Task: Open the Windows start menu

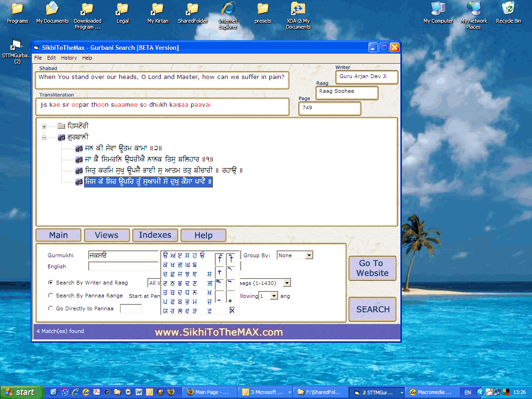Action: point(22,392)
